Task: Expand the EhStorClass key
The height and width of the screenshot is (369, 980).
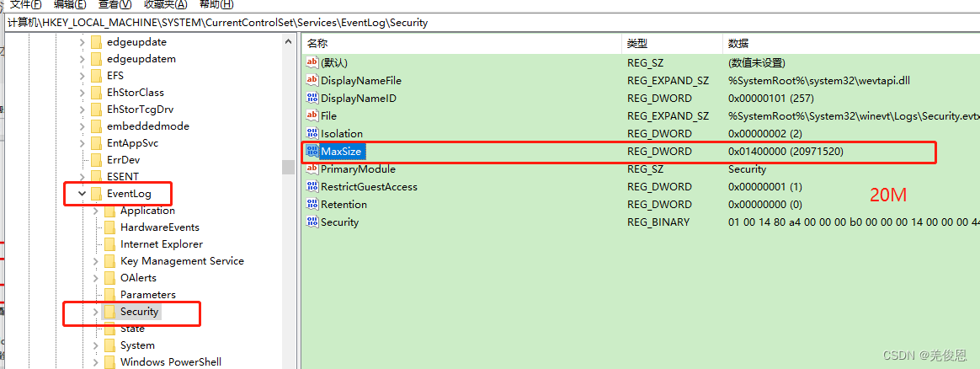Action: 82,93
